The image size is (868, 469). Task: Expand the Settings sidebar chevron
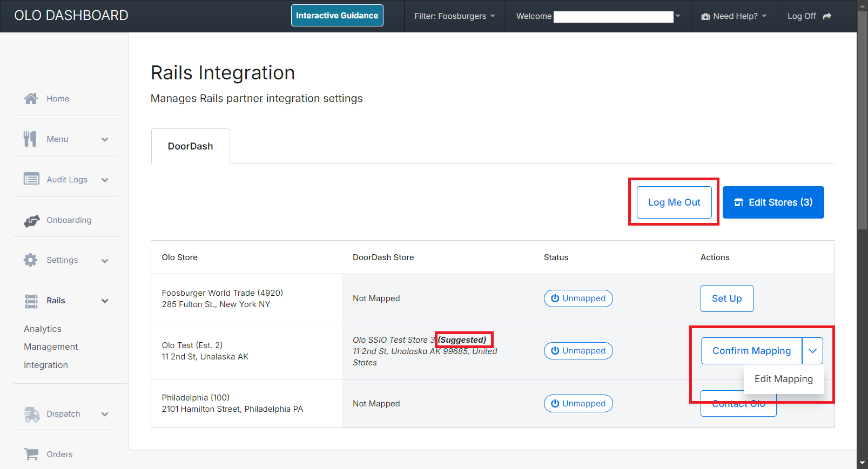105,260
